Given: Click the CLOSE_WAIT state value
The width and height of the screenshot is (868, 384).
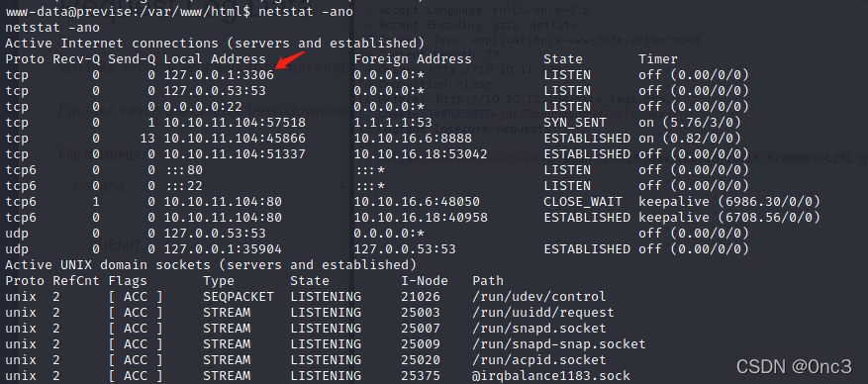Looking at the screenshot, I should (583, 202).
